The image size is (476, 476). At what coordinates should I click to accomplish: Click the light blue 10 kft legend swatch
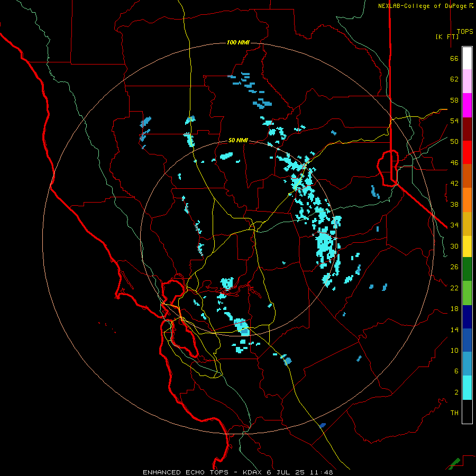tap(467, 364)
